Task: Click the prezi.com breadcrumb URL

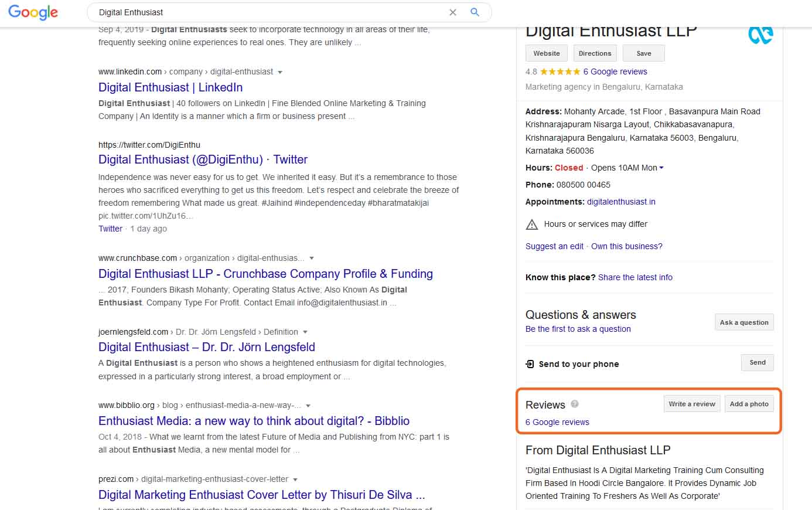Action: pos(116,479)
